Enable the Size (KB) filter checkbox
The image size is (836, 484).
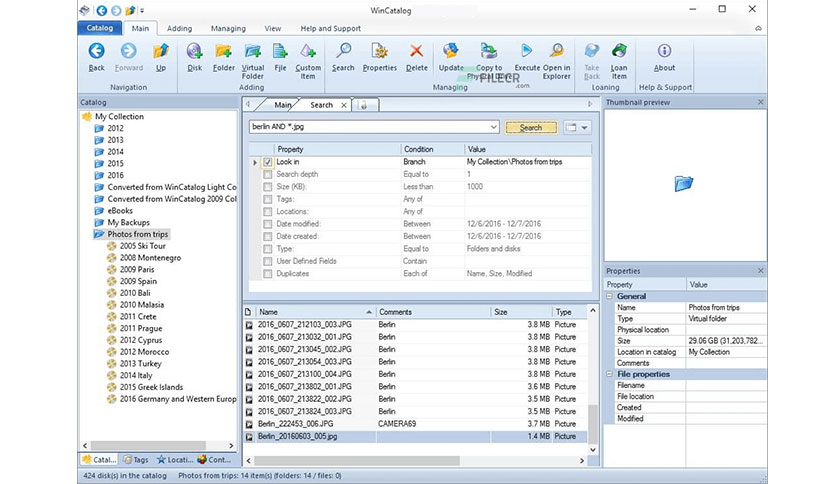click(268, 187)
